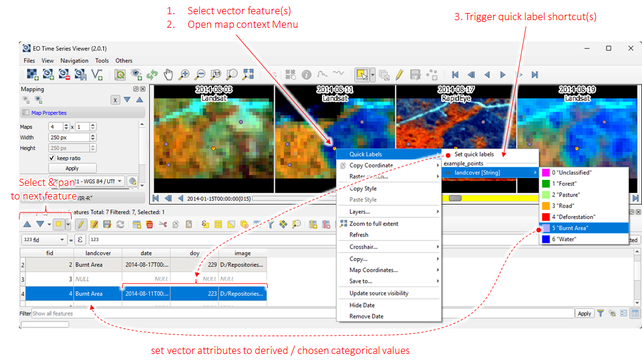The image size is (642, 364).
Task: Expand landcover [String] submenu
Action: coord(490,173)
